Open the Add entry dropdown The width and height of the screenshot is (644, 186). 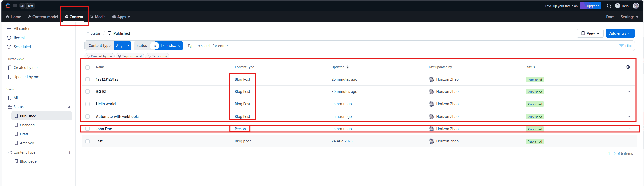(x=620, y=33)
